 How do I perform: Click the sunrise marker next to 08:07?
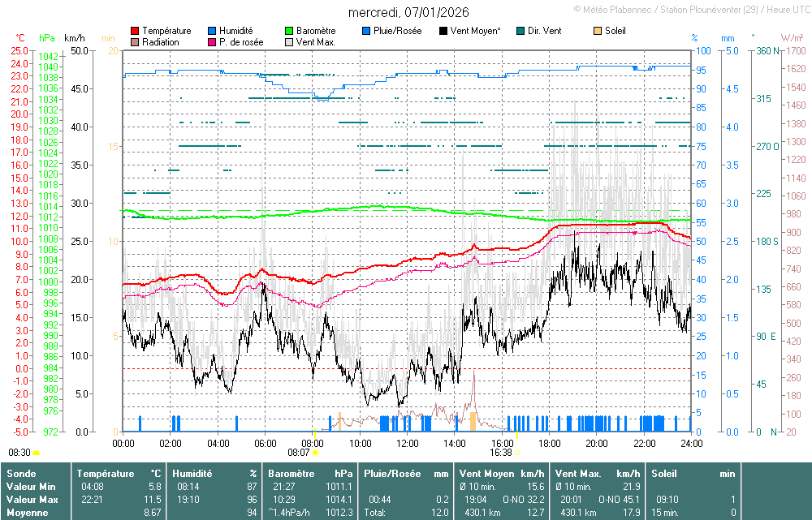(x=314, y=453)
